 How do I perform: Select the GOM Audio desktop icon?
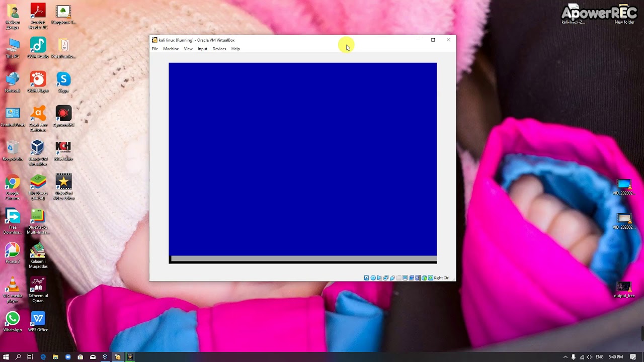tap(38, 48)
